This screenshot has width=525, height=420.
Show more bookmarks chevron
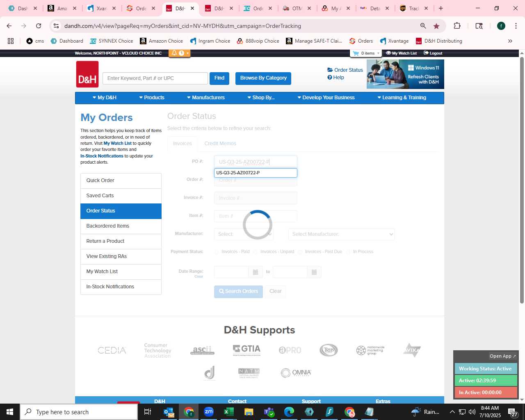[510, 41]
